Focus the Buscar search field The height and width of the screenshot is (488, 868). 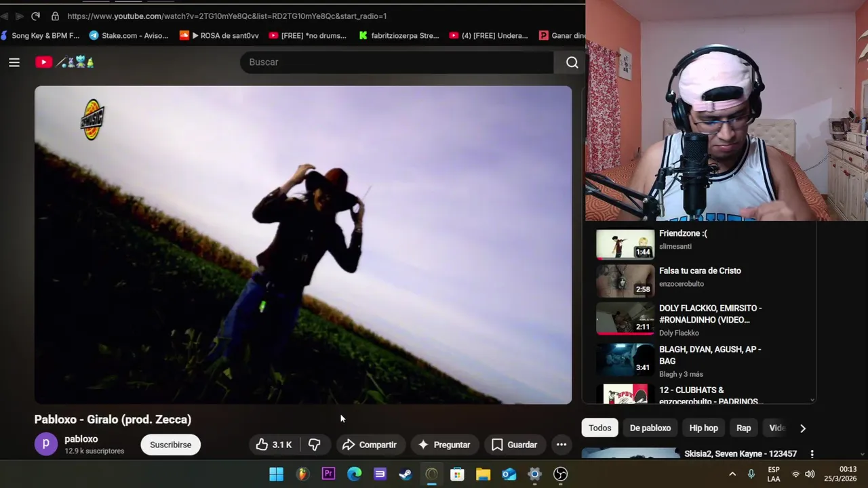coord(397,62)
